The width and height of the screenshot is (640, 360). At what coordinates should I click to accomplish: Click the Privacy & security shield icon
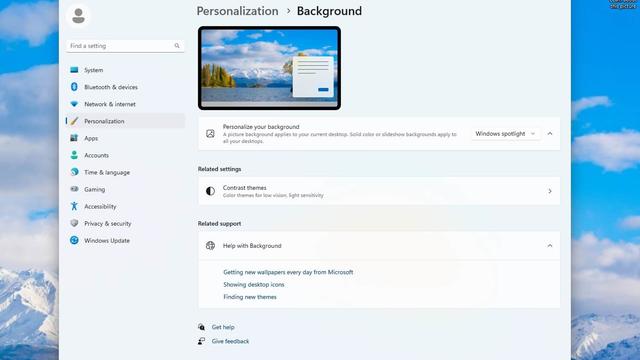pyautogui.click(x=74, y=223)
